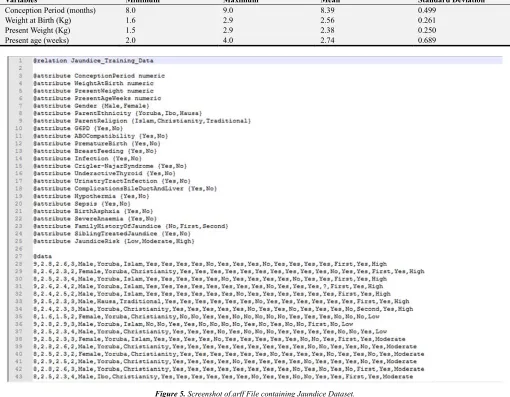Click the mean value 8.39

(x=327, y=10)
